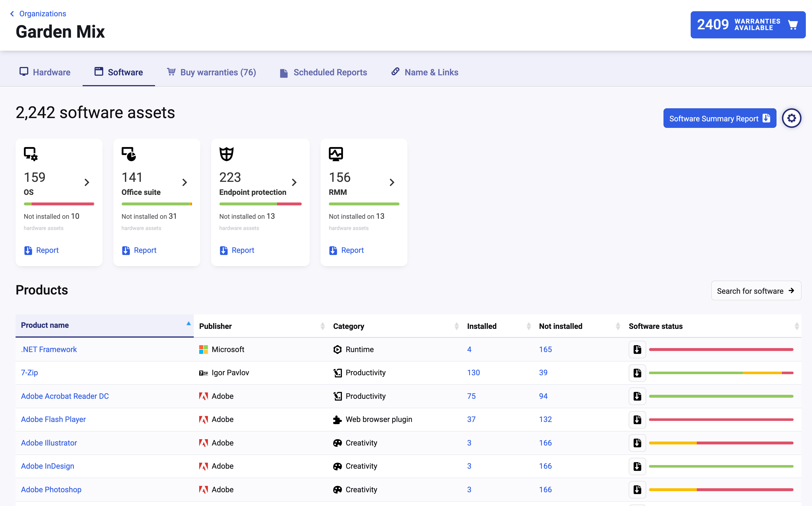812x506 pixels.
Task: Expand the OS card chevron
Action: tap(87, 182)
